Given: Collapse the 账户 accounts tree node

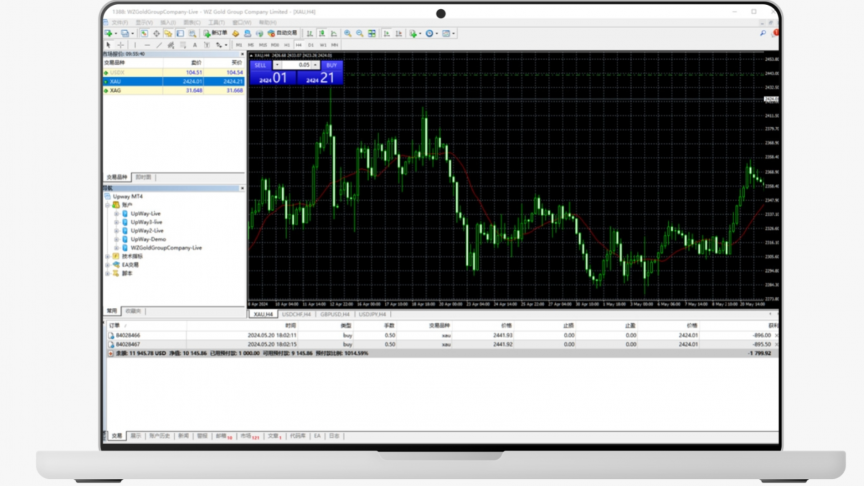Looking at the screenshot, I should pyautogui.click(x=107, y=205).
